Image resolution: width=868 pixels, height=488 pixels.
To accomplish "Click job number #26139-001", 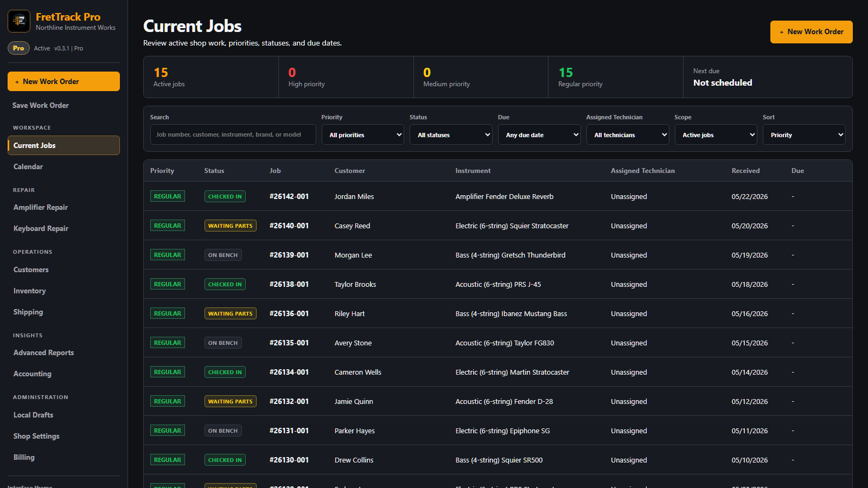I will [289, 255].
